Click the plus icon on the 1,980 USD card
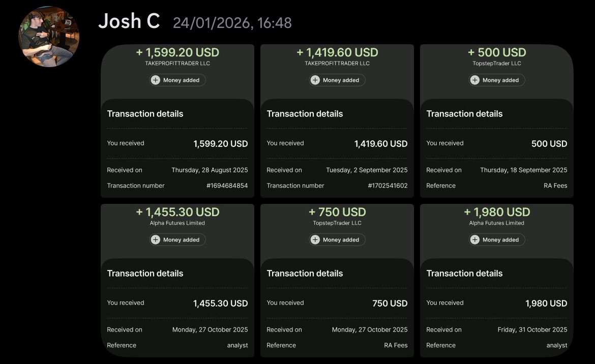 tap(475, 240)
